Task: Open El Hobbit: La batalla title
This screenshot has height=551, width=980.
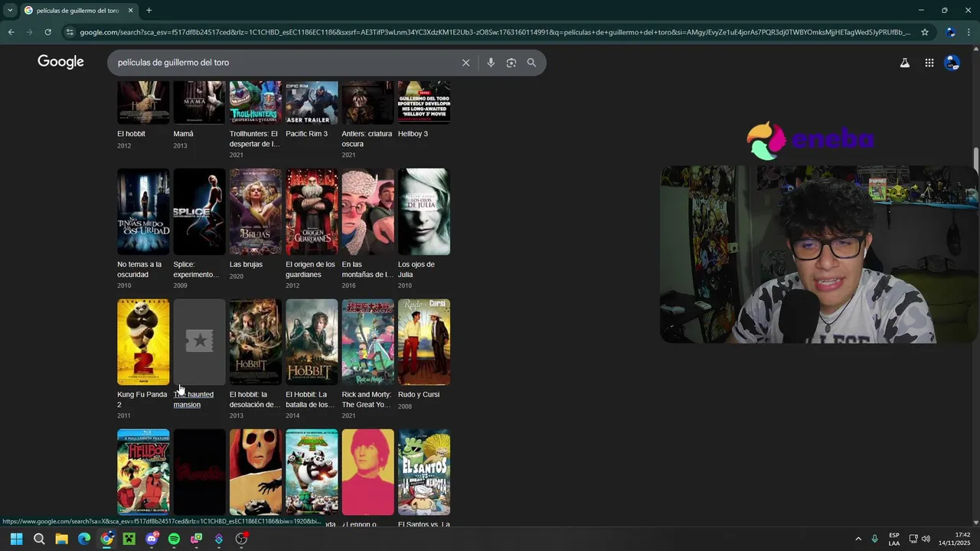Action: [x=310, y=399]
